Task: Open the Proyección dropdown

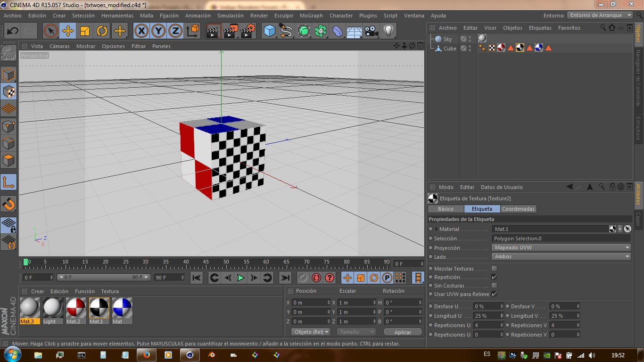Action: [x=561, y=247]
